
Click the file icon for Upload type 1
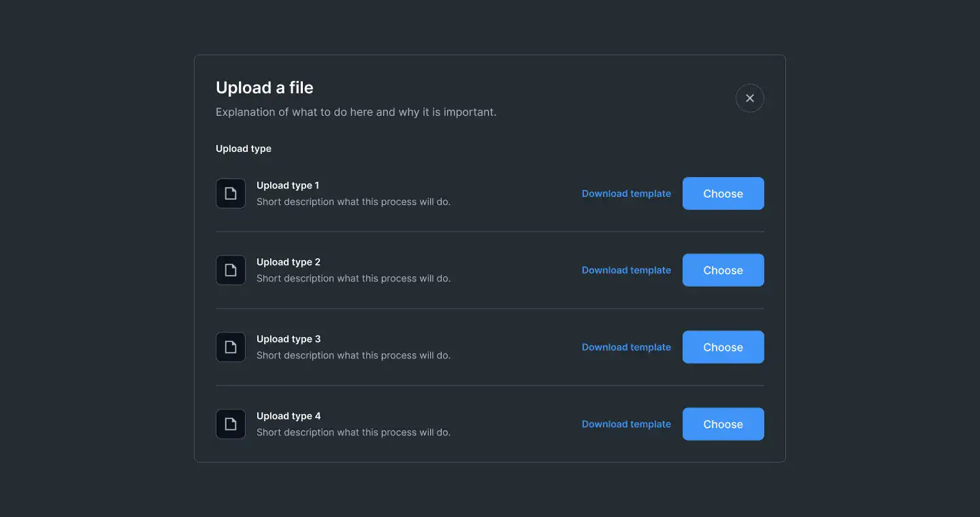(231, 193)
